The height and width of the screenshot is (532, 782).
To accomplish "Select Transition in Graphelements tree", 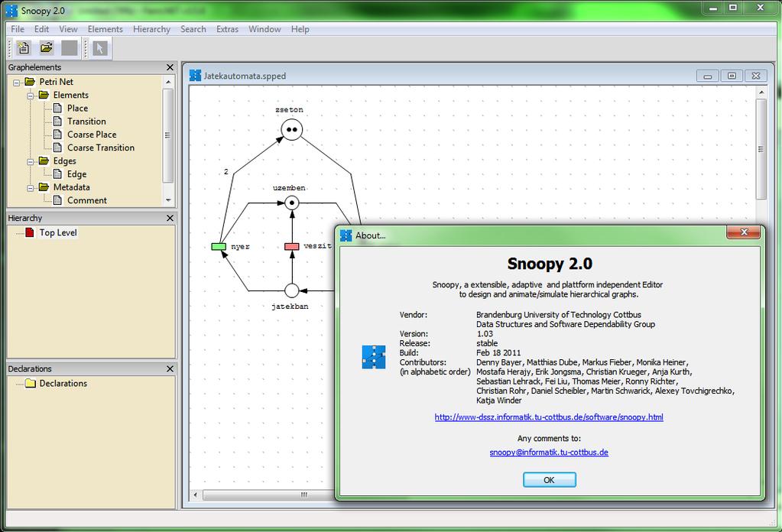I will coord(86,122).
